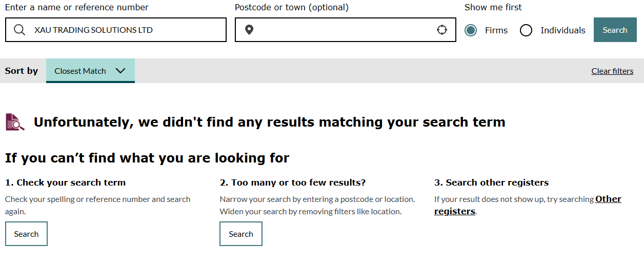
Task: Select the Individuals radio button
Action: coord(526,30)
